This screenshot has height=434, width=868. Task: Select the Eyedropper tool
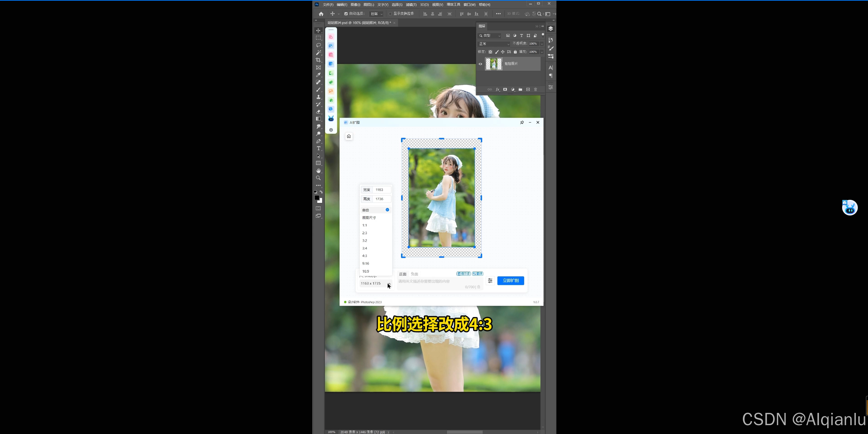(318, 75)
